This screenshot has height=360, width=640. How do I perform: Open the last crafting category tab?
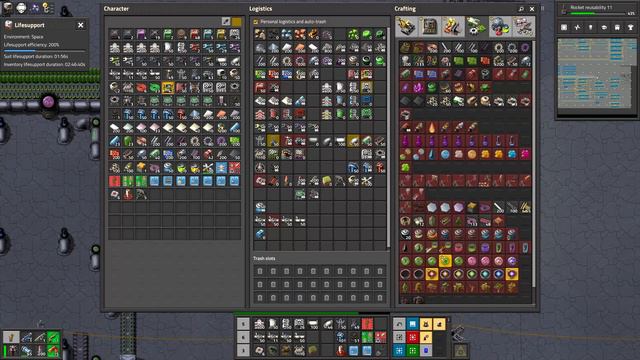pyautogui.click(x=524, y=27)
